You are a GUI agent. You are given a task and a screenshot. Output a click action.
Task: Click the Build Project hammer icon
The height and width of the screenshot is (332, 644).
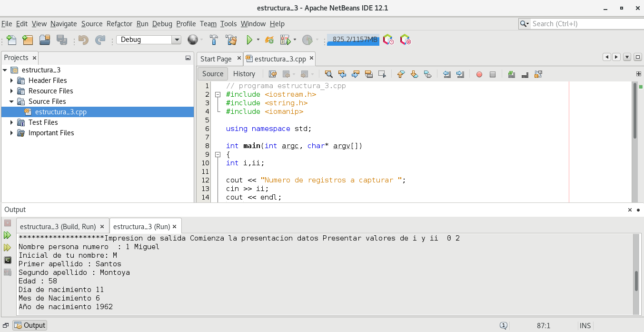coord(214,40)
